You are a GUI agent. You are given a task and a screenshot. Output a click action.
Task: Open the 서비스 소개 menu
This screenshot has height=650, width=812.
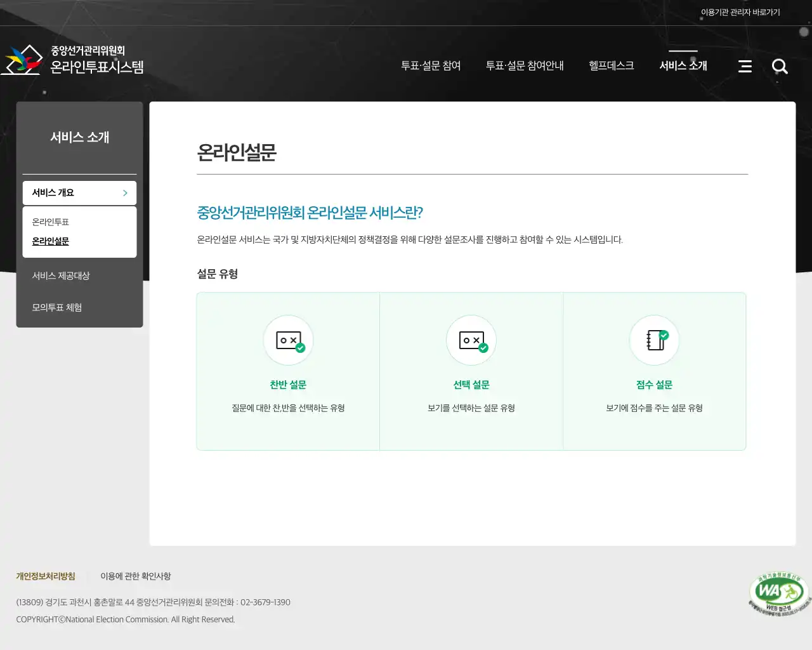point(683,65)
